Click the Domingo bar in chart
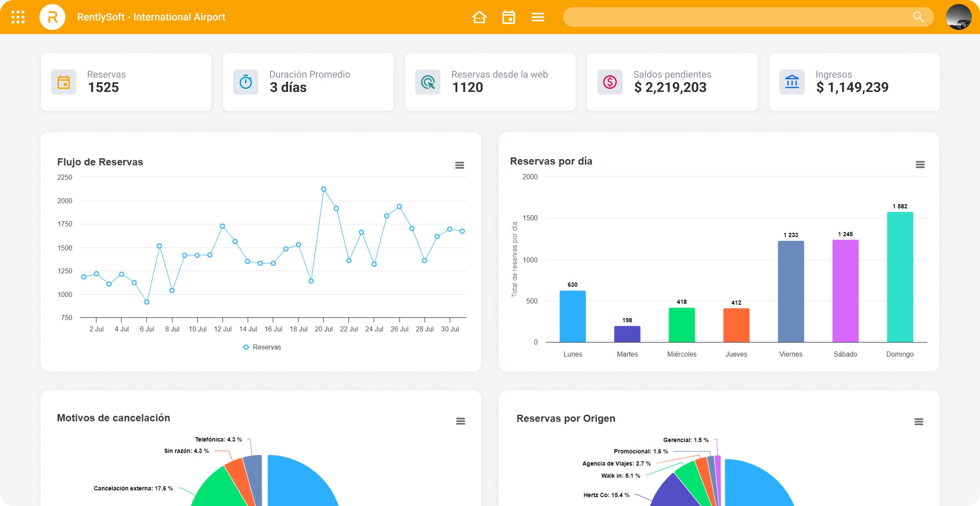The width and height of the screenshot is (980, 506). (900, 277)
